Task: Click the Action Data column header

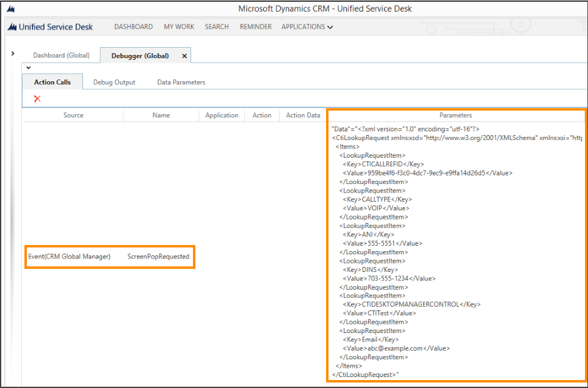Action: point(303,115)
